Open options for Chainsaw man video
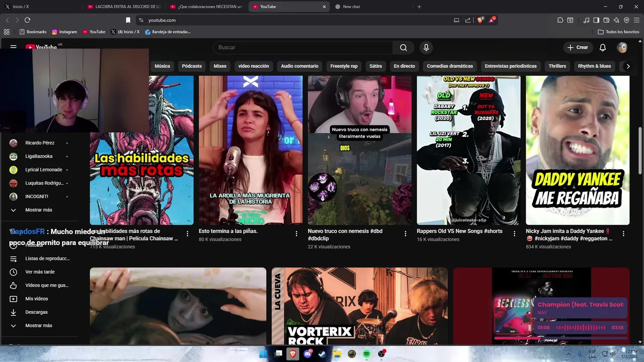The image size is (644, 362). [x=187, y=234]
